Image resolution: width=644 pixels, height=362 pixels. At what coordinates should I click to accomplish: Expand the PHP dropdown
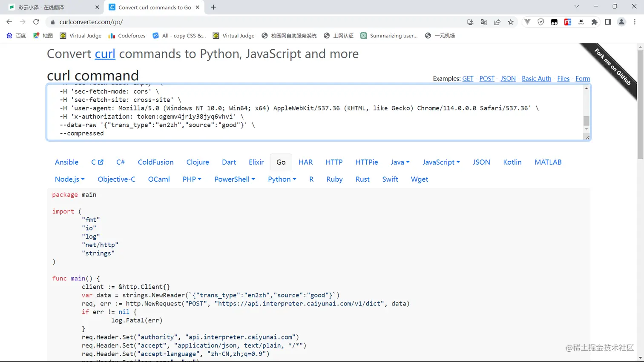click(192, 179)
